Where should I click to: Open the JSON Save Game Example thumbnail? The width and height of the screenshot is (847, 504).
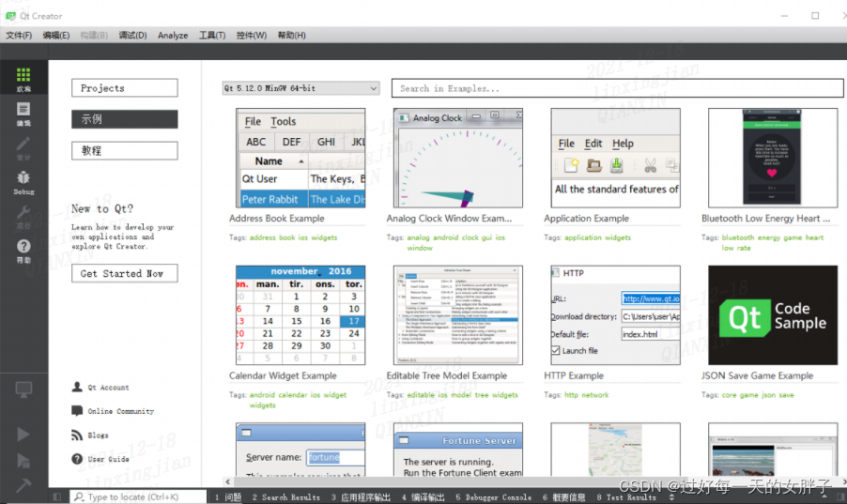point(773,315)
